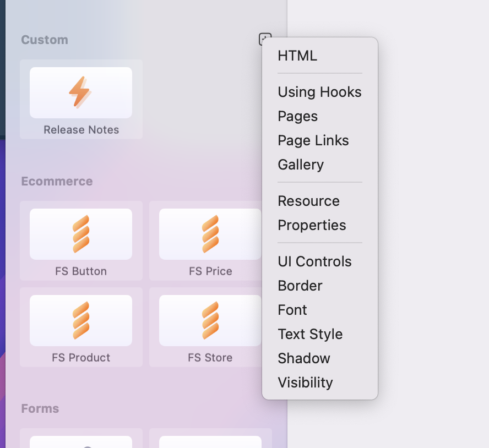The width and height of the screenshot is (489, 448).
Task: Select the FS Store component icon
Action: (210, 320)
